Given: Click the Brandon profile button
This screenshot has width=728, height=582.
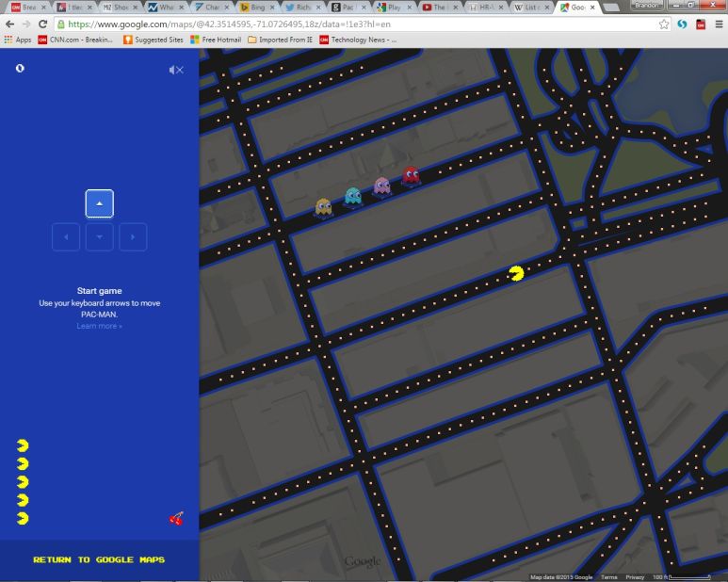Looking at the screenshot, I should click(x=647, y=5).
